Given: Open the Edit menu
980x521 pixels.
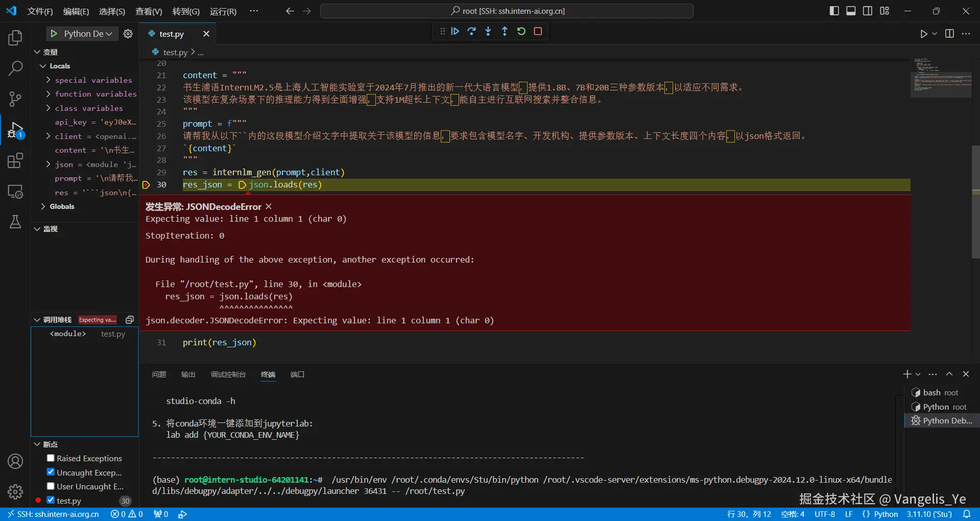Looking at the screenshot, I should (76, 11).
